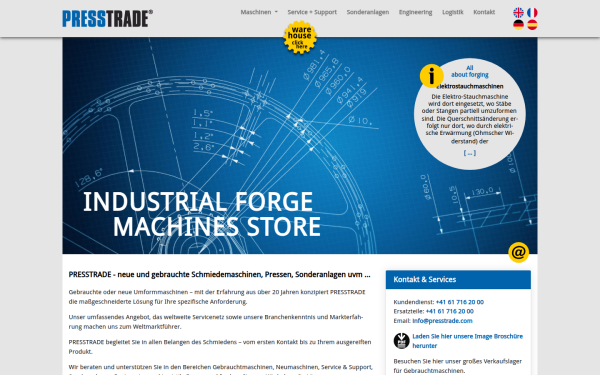Open the Kontakt menu item

484,12
